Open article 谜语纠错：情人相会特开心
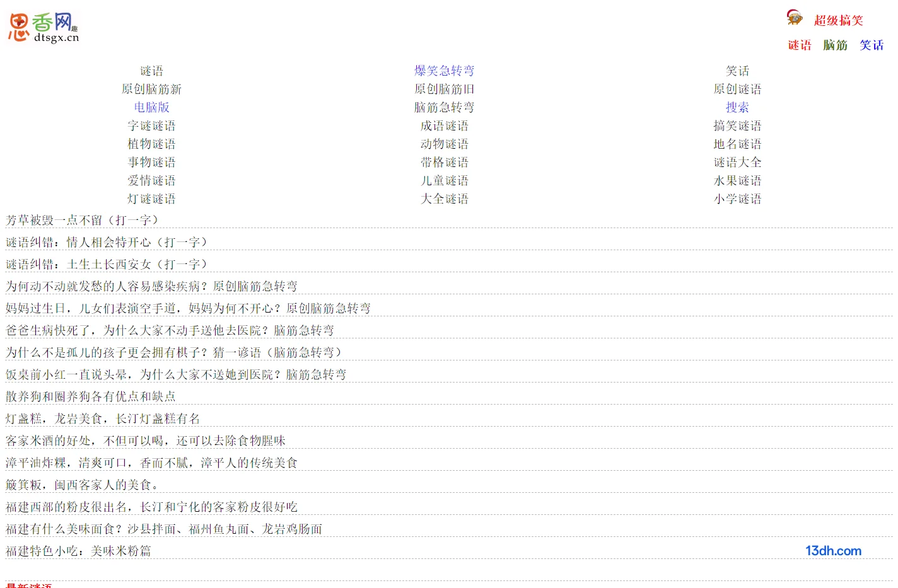 (x=108, y=243)
